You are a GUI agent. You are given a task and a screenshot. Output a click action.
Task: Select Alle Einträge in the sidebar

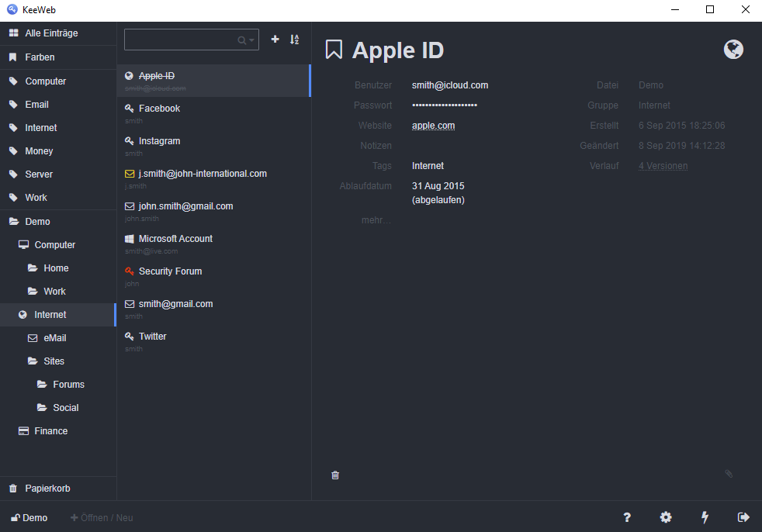click(51, 33)
